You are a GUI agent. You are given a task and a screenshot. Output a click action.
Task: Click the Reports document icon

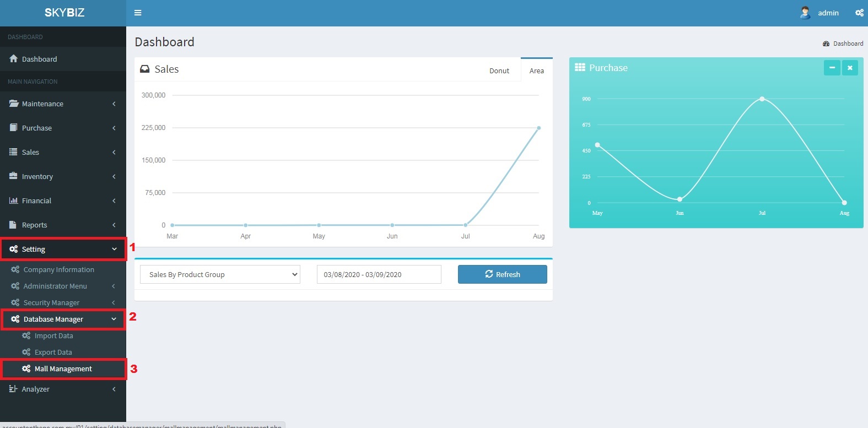tap(14, 225)
